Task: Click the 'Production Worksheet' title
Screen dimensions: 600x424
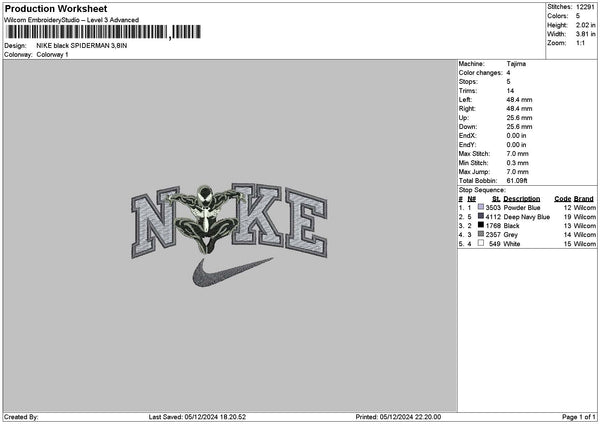Action: 56,9
